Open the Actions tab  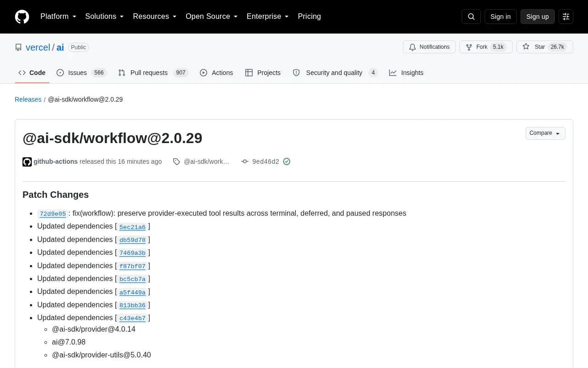coord(216,73)
